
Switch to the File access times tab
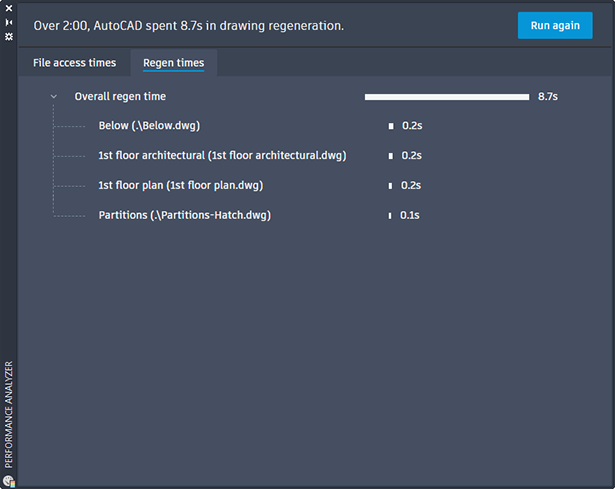point(75,63)
